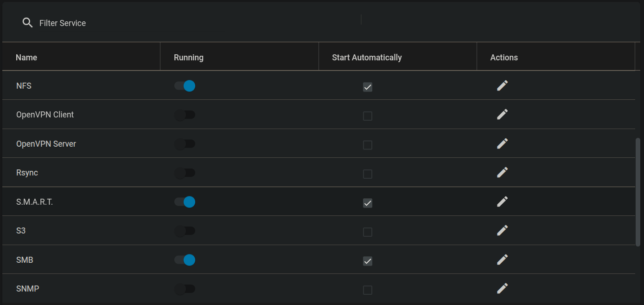Enable auto-start for OpenVPN Server
Viewport: 644px width, 305px height.
point(368,145)
